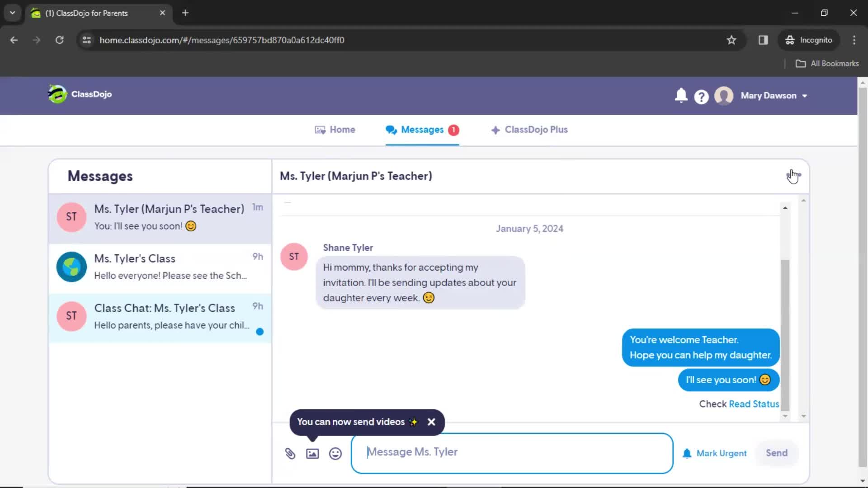Click the ST avatar beside Shane Tyler's message
Image resolution: width=868 pixels, height=488 pixels.
[294, 257]
